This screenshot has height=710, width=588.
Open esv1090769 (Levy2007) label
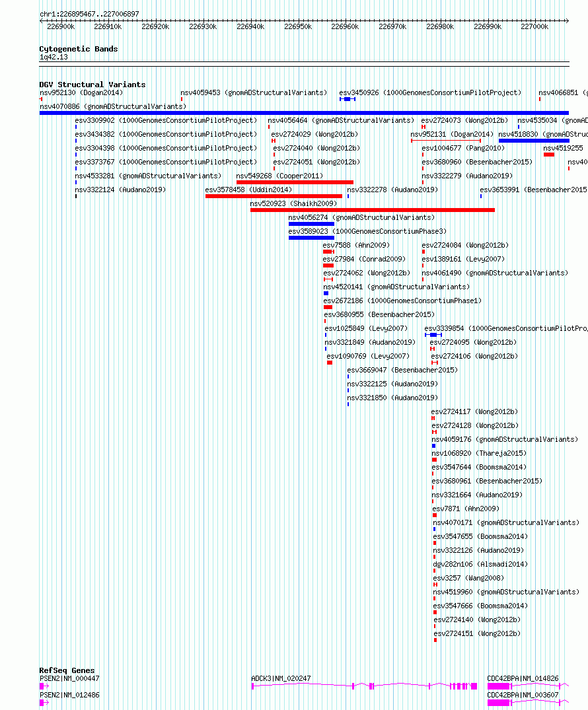click(x=368, y=356)
